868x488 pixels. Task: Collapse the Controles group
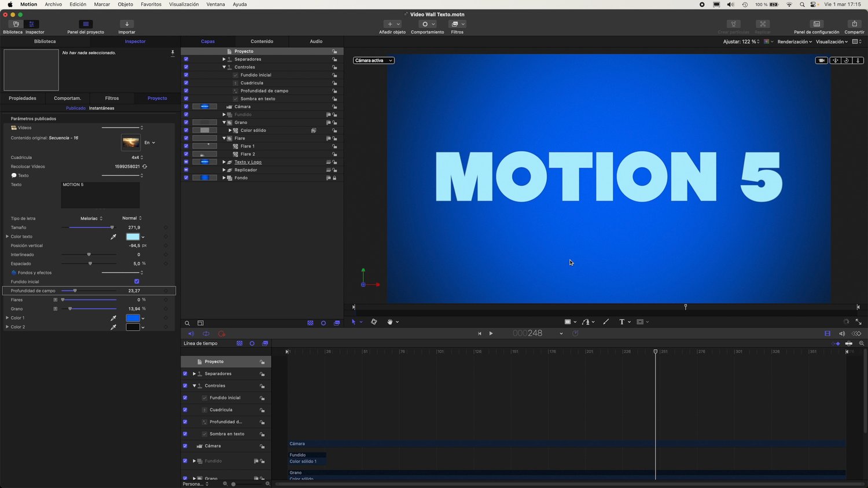point(224,67)
